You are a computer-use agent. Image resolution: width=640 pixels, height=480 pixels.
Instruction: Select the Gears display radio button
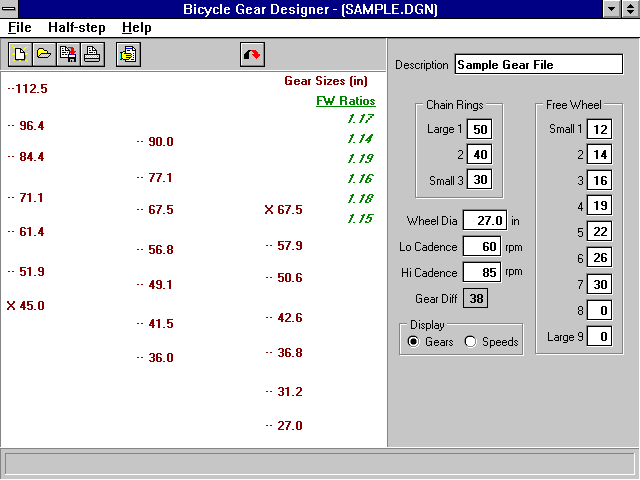pos(413,342)
